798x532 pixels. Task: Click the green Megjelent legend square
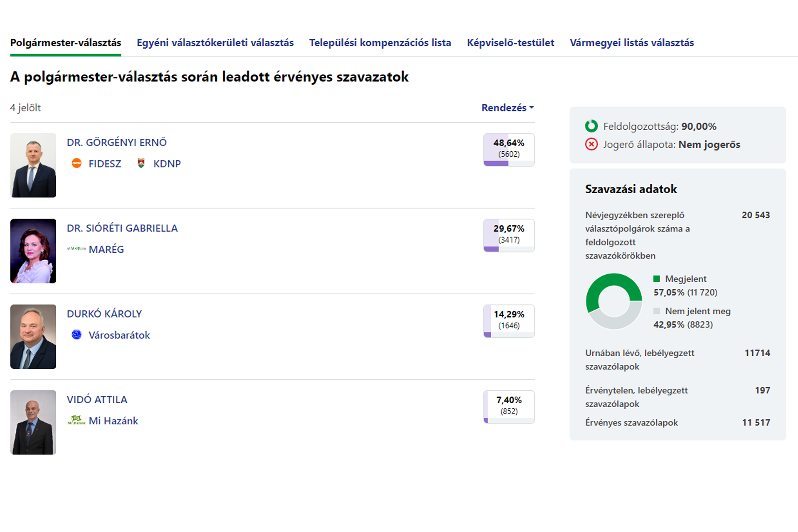(x=657, y=279)
